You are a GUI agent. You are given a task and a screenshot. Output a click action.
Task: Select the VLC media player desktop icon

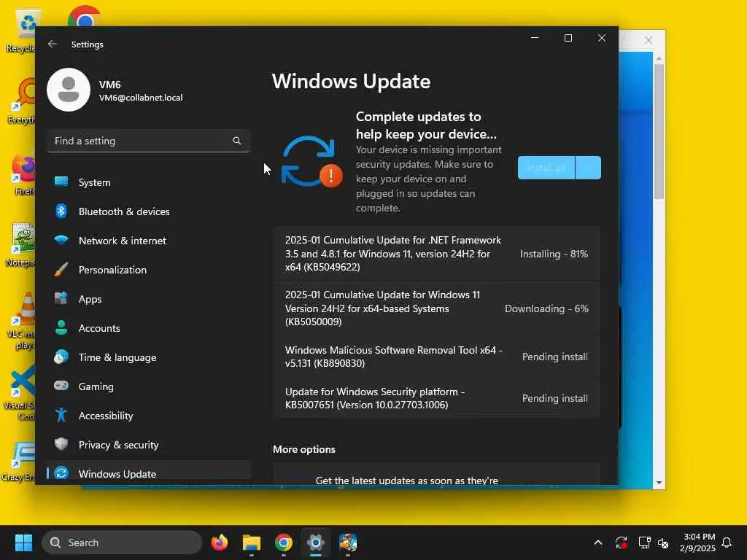click(x=21, y=320)
